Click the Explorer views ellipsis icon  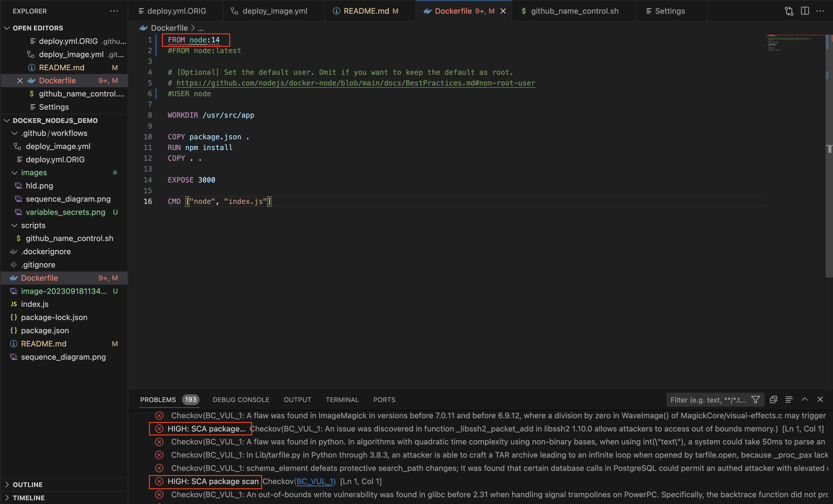114,11
